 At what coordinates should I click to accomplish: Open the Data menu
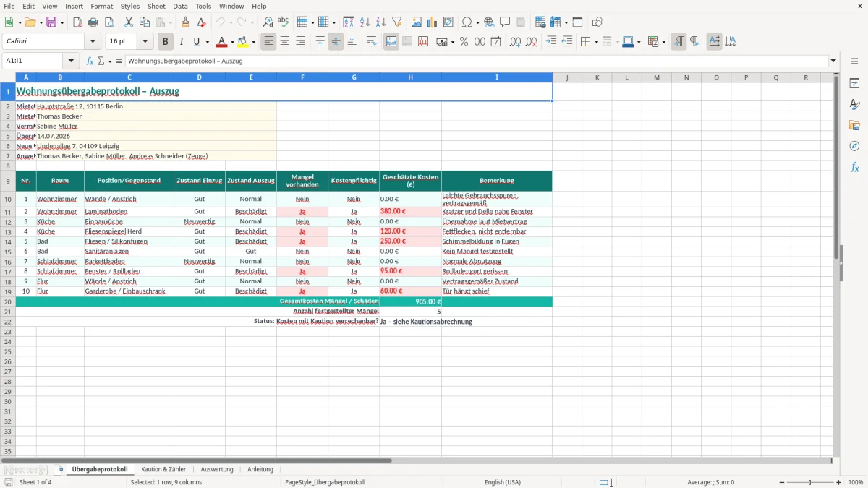click(x=180, y=6)
